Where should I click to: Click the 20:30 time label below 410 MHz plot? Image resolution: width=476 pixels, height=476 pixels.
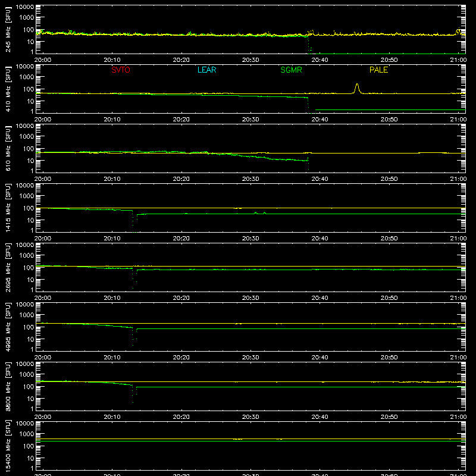(250, 120)
